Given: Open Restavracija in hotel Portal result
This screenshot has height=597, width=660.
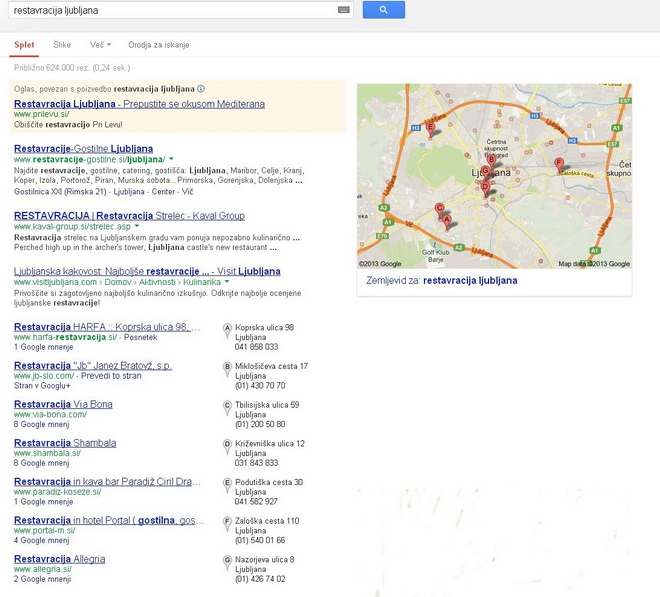Looking at the screenshot, I should [109, 520].
